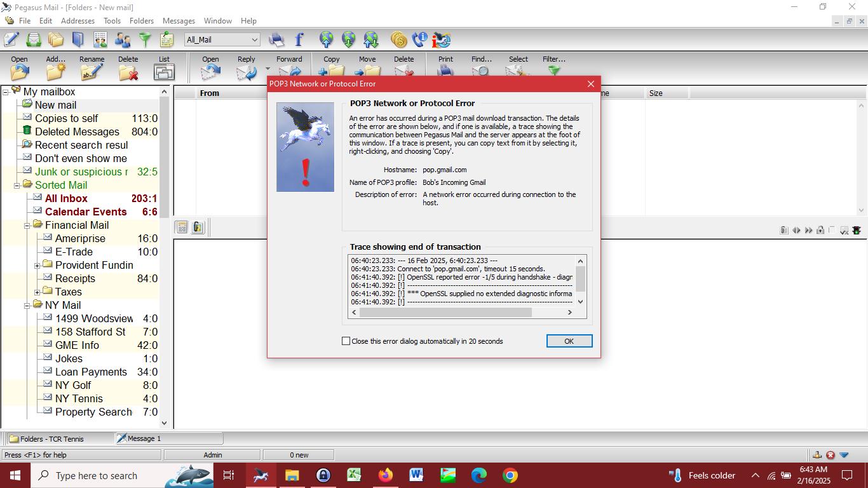
Task: Expand the Taxes folder node
Action: (37, 292)
